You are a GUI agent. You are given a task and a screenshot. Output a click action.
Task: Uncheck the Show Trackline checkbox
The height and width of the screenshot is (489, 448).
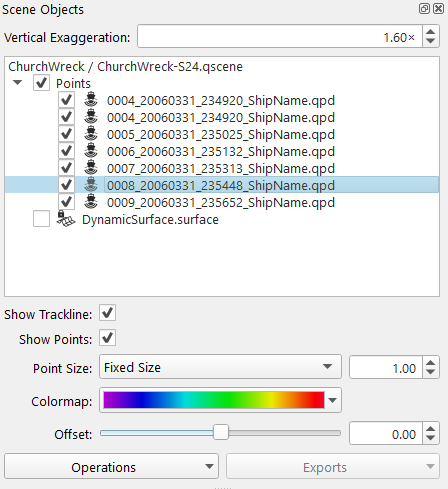click(x=107, y=313)
